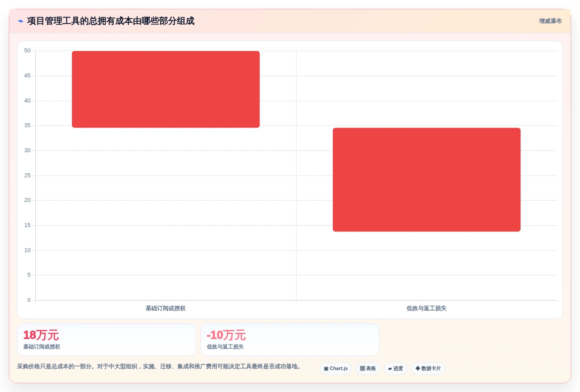Select the Chart.js tag chip

coord(336,369)
